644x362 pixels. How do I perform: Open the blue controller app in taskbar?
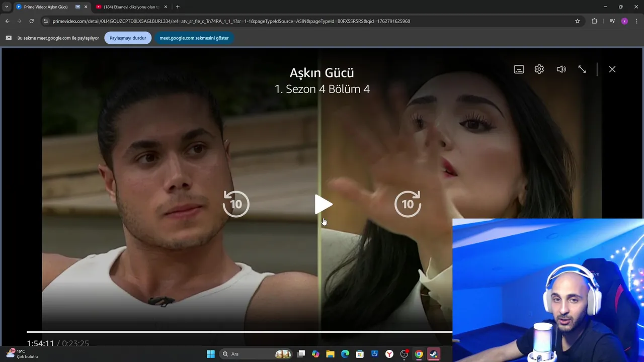[375, 354]
